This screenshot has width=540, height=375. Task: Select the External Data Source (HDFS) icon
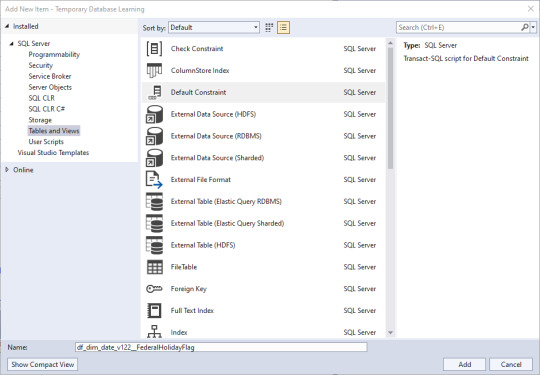154,114
